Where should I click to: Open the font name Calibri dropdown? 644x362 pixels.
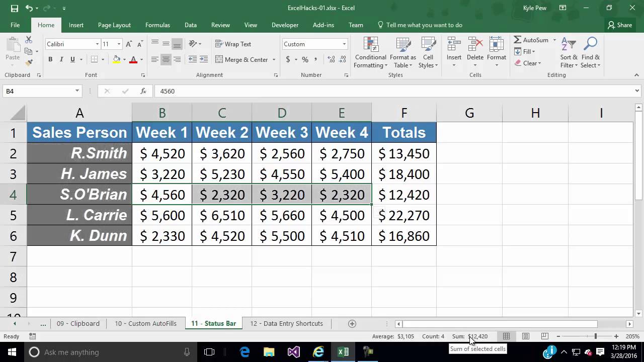tap(97, 44)
